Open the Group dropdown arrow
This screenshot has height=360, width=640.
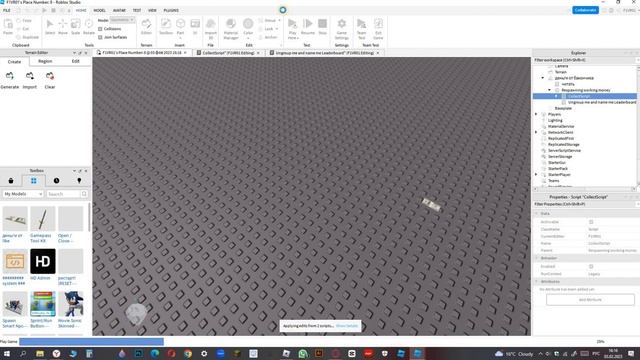[279, 20]
